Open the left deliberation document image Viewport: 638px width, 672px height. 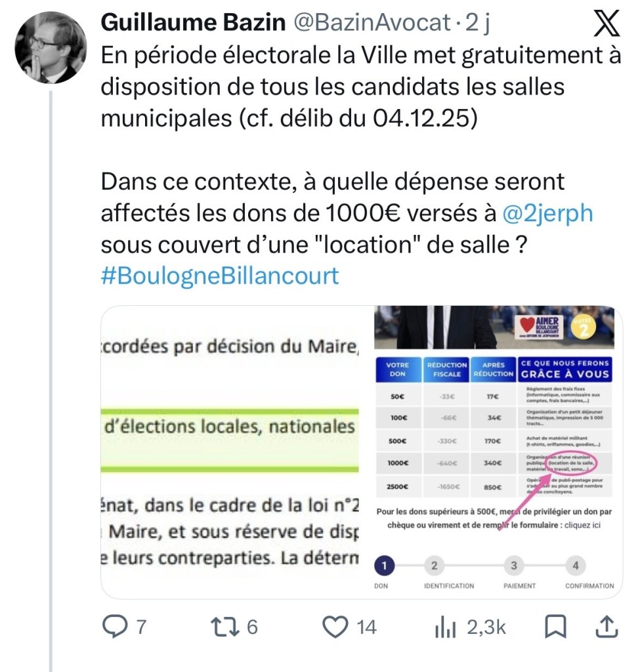point(232,451)
